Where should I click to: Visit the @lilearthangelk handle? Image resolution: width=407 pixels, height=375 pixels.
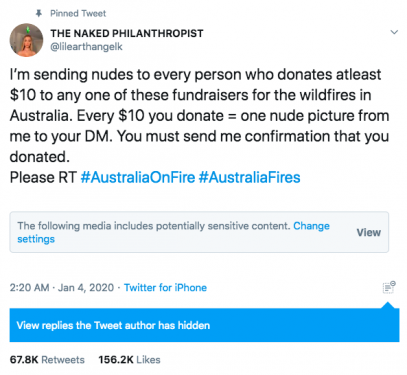86,47
